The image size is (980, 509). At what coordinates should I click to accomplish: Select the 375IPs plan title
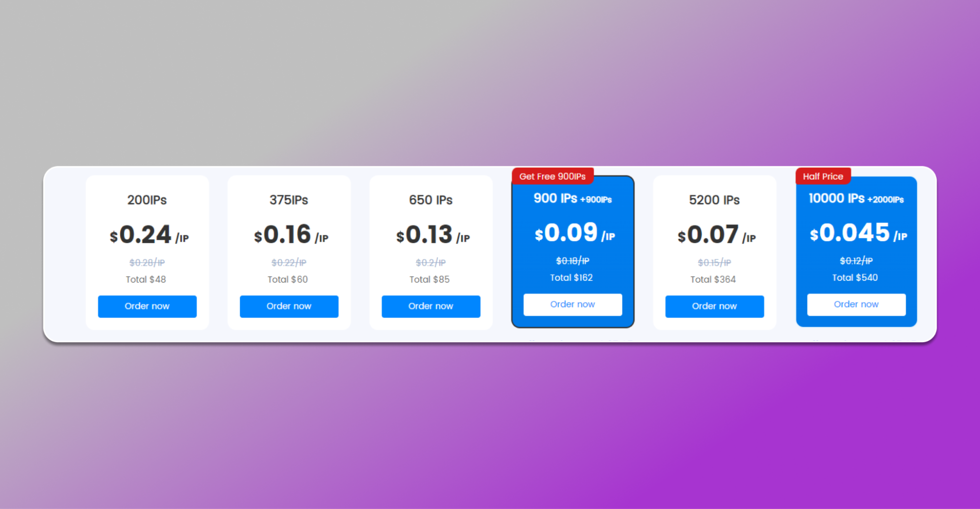click(x=289, y=200)
